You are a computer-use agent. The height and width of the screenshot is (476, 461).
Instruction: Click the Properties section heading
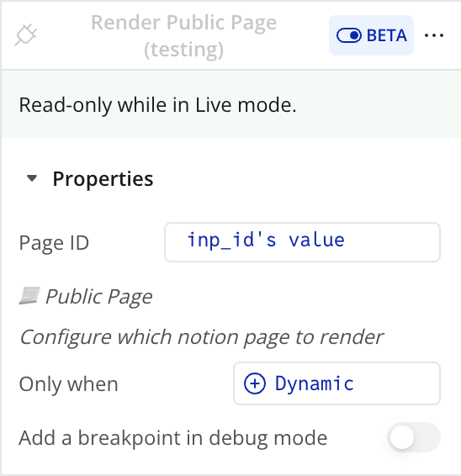(103, 179)
